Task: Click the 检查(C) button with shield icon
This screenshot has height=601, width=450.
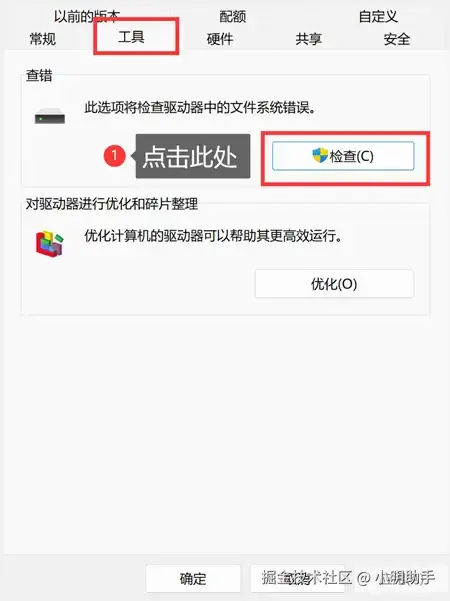Action: point(343,156)
